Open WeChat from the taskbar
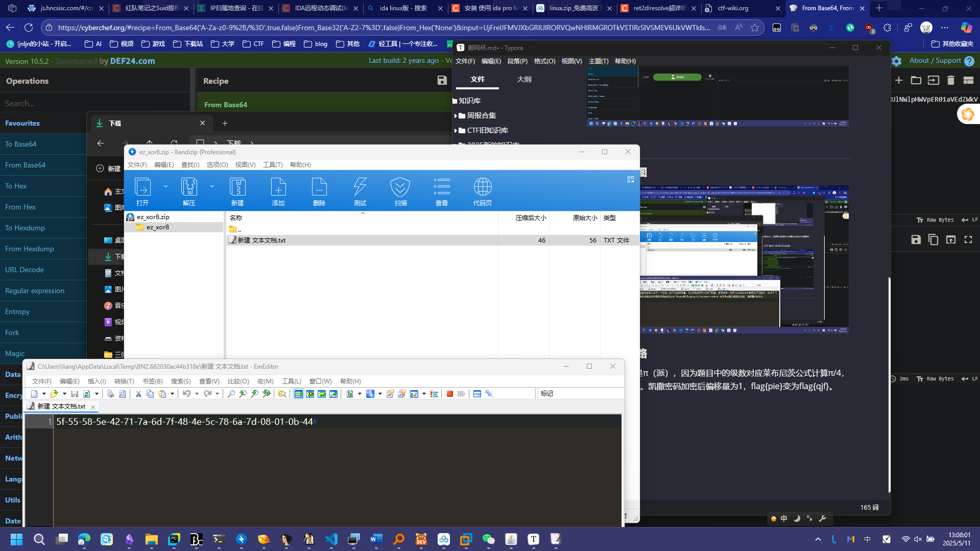The image size is (980, 551). point(489,539)
